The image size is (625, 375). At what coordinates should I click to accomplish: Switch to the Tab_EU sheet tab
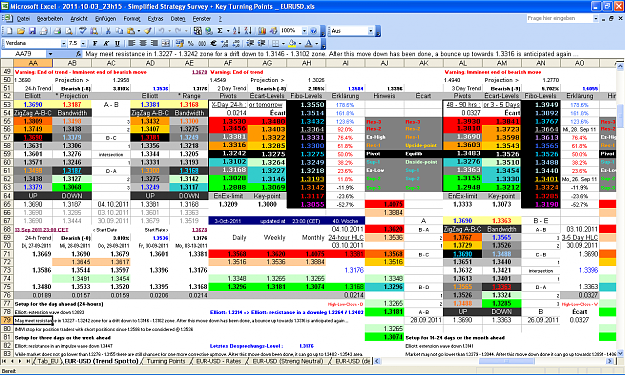pyautogui.click(x=48, y=361)
